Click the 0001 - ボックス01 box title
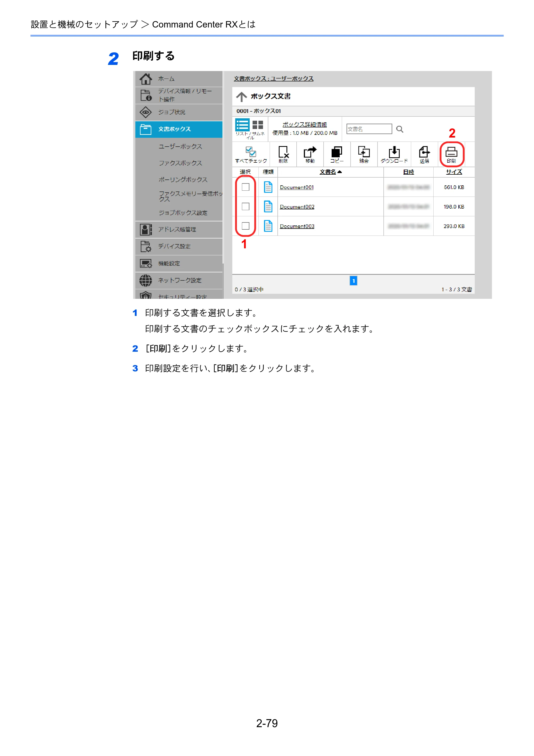The width and height of the screenshot is (534, 756). coord(258,111)
